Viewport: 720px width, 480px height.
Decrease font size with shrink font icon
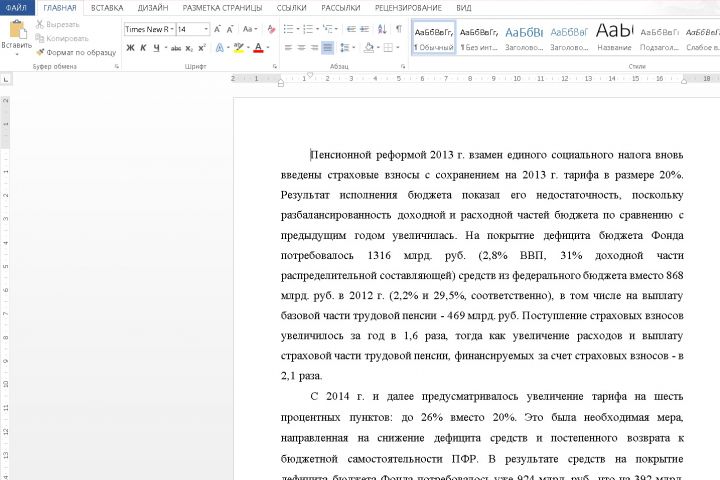pyautogui.click(x=230, y=29)
